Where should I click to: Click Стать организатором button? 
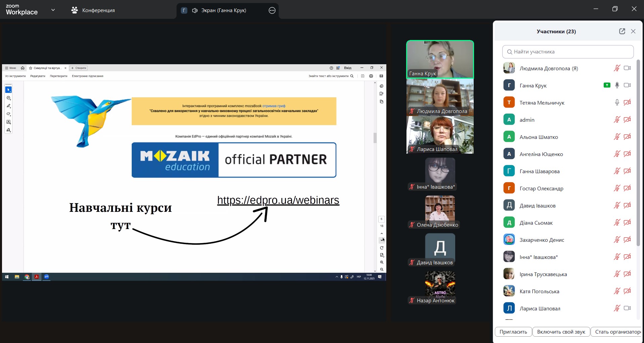click(617, 332)
